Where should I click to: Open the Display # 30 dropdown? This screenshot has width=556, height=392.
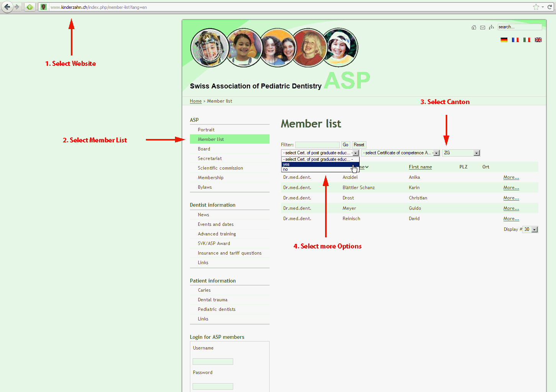click(x=530, y=229)
